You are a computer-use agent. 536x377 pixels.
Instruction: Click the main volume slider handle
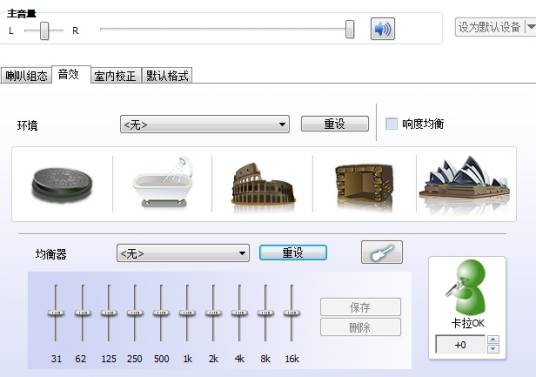coord(350,29)
